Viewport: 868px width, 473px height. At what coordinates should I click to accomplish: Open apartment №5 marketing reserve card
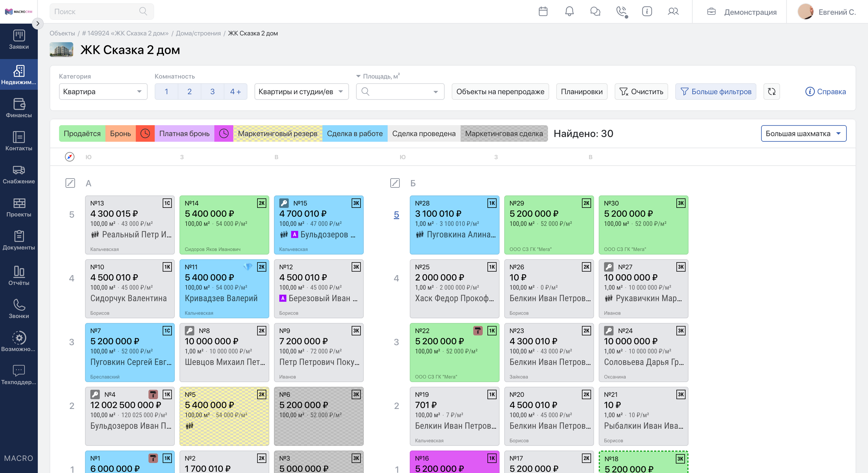point(224,416)
